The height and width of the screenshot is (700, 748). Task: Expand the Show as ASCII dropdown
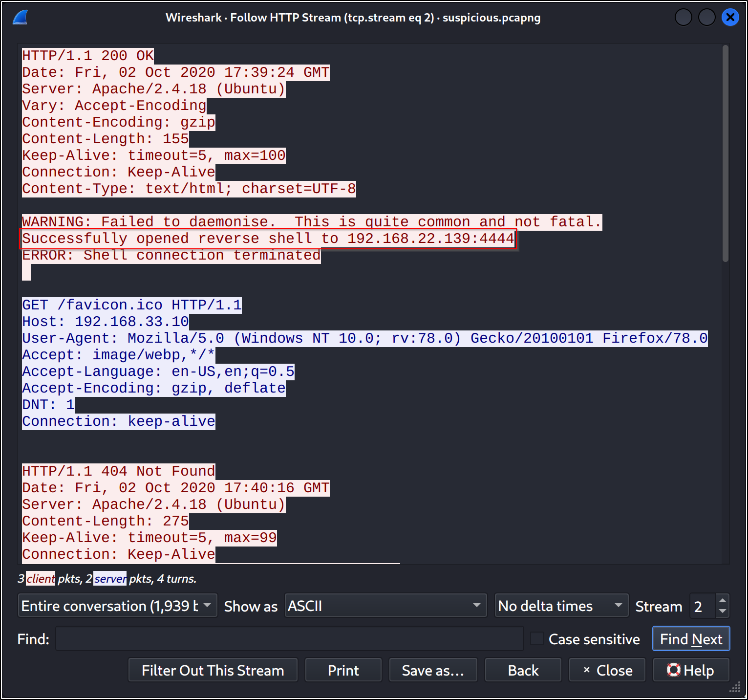coord(385,606)
